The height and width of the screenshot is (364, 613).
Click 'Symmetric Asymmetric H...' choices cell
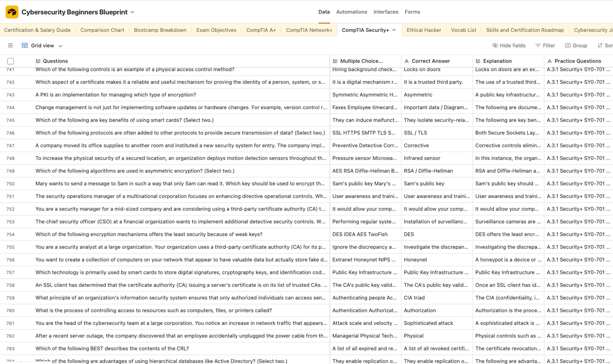pos(365,95)
